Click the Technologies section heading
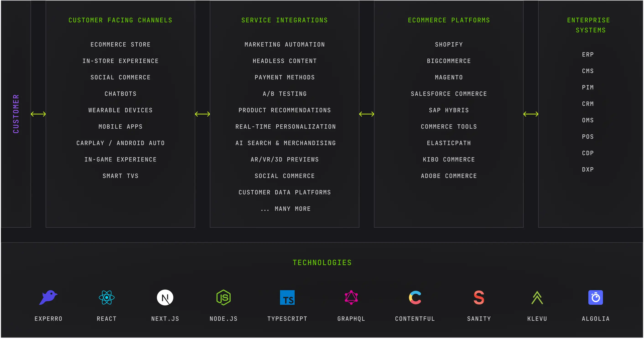 322,263
